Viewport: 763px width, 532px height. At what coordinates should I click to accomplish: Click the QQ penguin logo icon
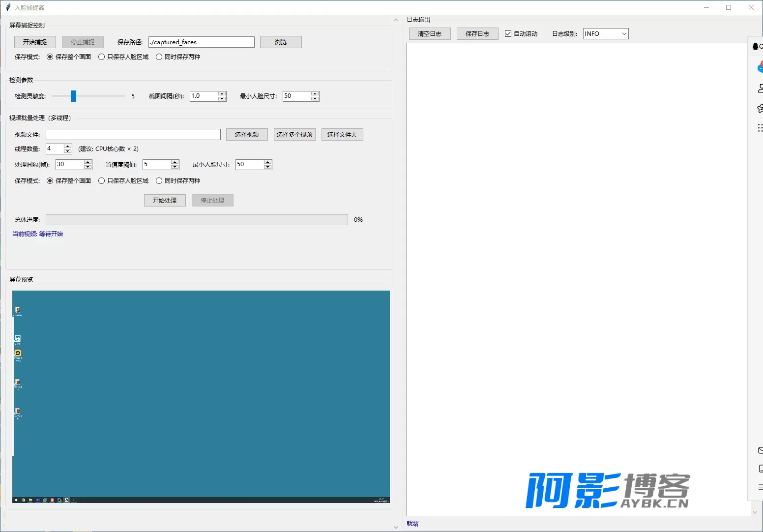[x=756, y=46]
